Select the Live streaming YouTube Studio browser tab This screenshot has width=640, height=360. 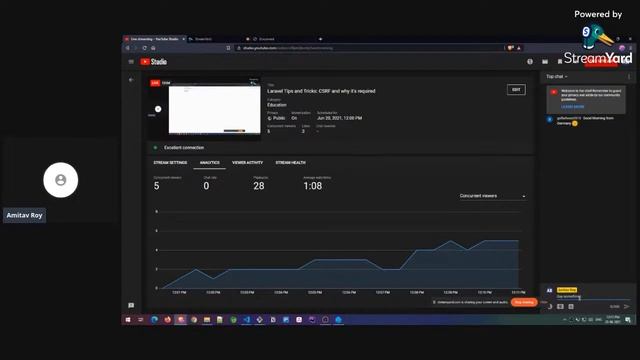pyautogui.click(x=155, y=39)
